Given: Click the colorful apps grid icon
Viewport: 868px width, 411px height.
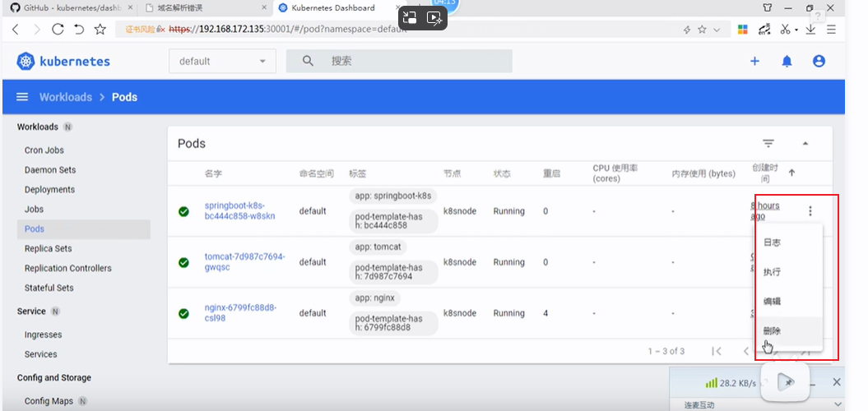Looking at the screenshot, I should pos(743,30).
